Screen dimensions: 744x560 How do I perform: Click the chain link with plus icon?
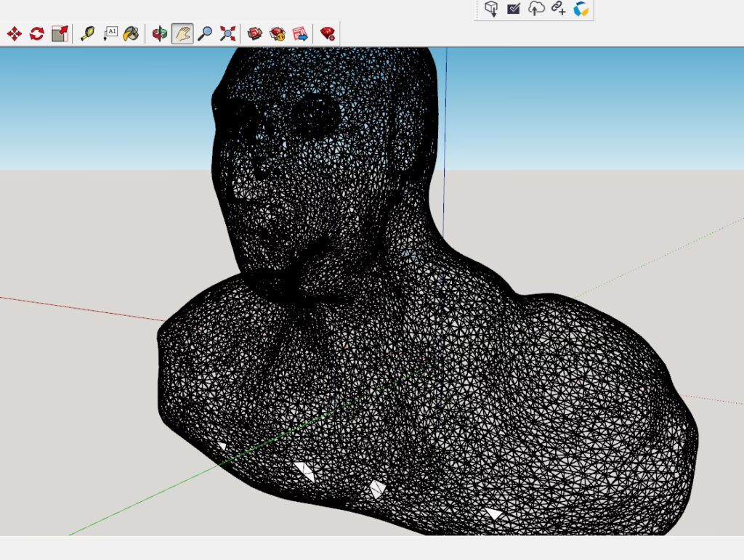pos(558,9)
